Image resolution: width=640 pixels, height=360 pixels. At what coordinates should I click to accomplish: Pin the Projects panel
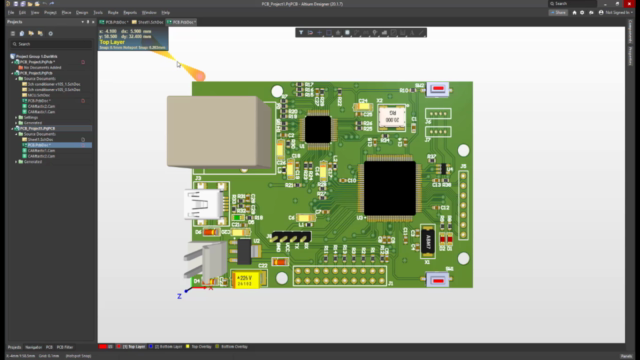pyautogui.click(x=88, y=22)
